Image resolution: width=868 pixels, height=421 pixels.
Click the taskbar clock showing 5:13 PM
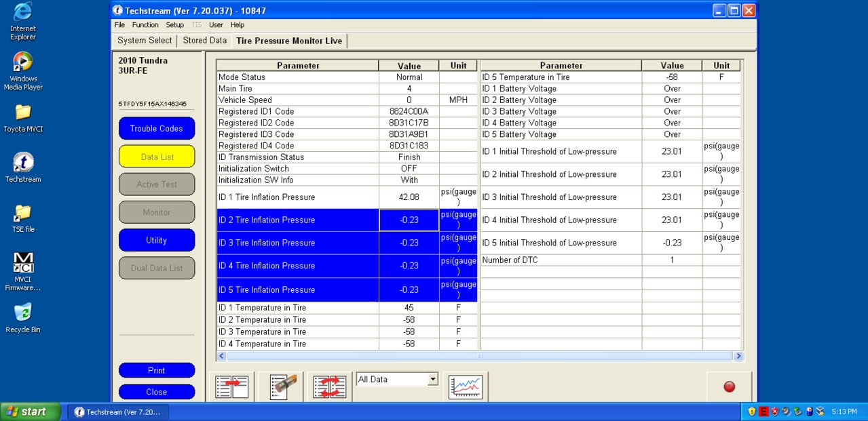point(844,412)
